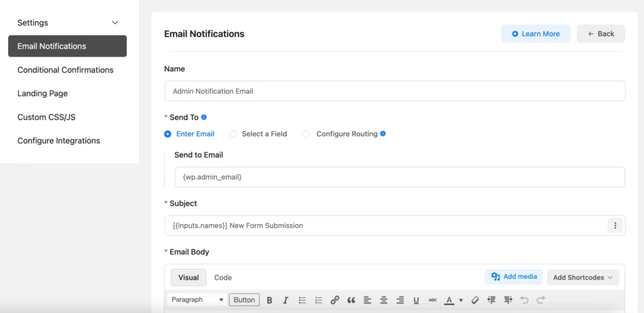This screenshot has width=644, height=313.
Task: Open Email Notifications in sidebar
Action: [67, 46]
